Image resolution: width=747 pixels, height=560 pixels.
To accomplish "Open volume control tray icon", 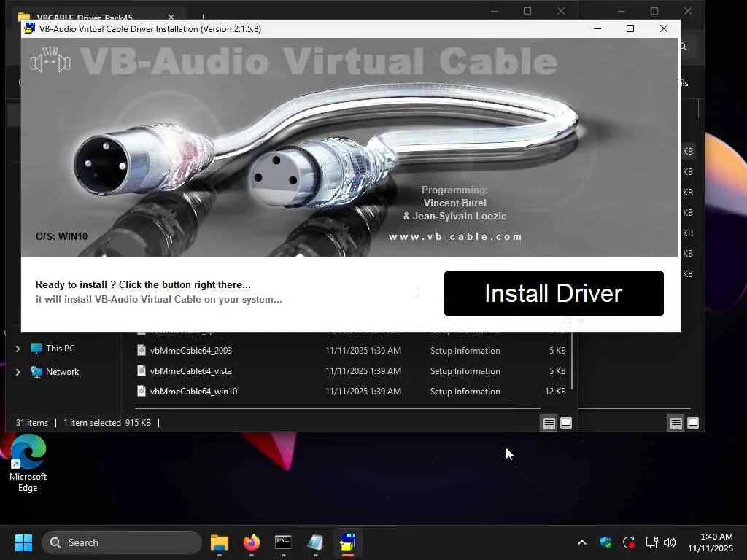I will [x=670, y=542].
